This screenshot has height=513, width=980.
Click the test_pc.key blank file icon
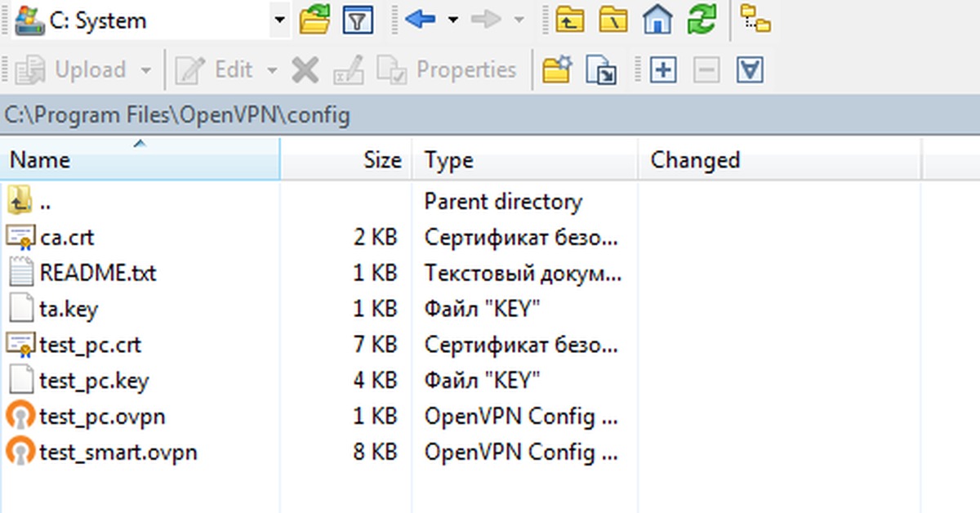(20, 381)
